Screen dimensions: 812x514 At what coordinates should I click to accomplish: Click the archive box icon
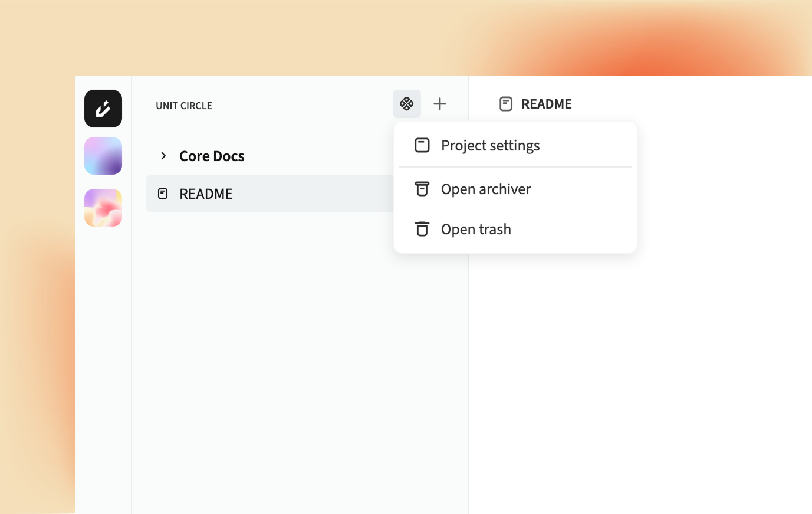pos(422,189)
